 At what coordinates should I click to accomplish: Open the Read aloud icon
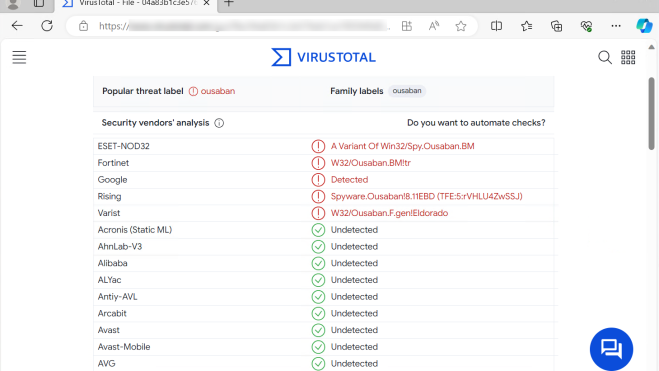(434, 26)
